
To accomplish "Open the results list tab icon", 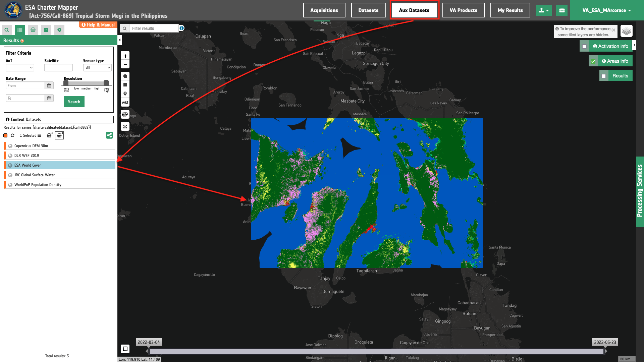I will pos(20,30).
